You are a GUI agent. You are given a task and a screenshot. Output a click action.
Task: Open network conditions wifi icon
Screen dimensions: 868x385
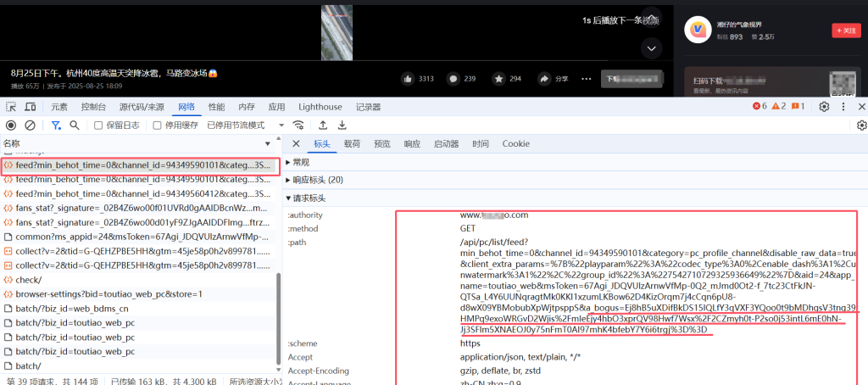[x=298, y=126]
